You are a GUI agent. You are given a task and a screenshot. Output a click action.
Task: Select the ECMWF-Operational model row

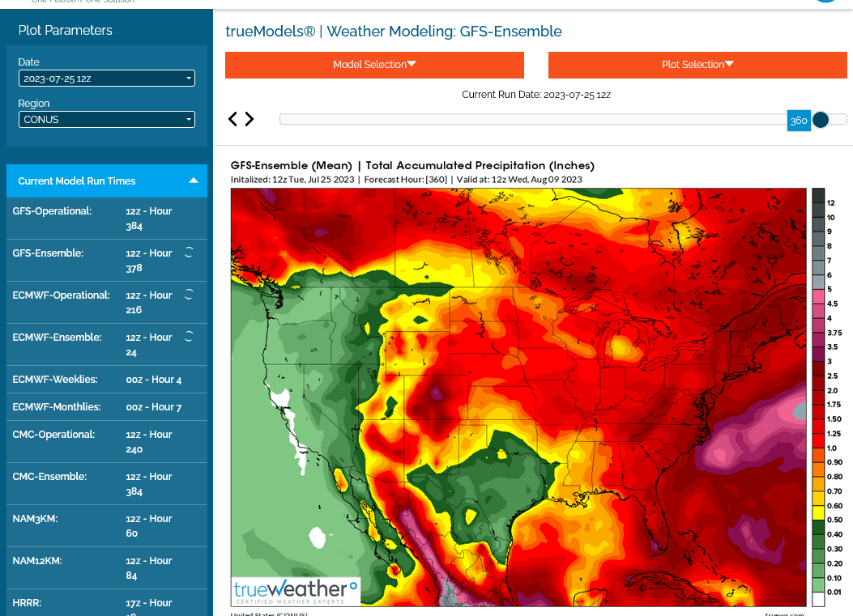tap(107, 302)
